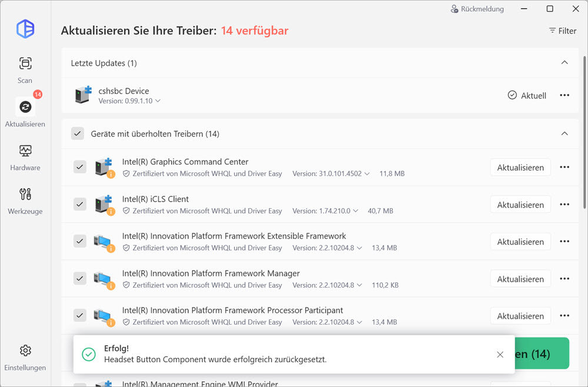Screen dimensions: 588x387
Task: Dismiss the Erfolg notification
Action: click(500, 355)
